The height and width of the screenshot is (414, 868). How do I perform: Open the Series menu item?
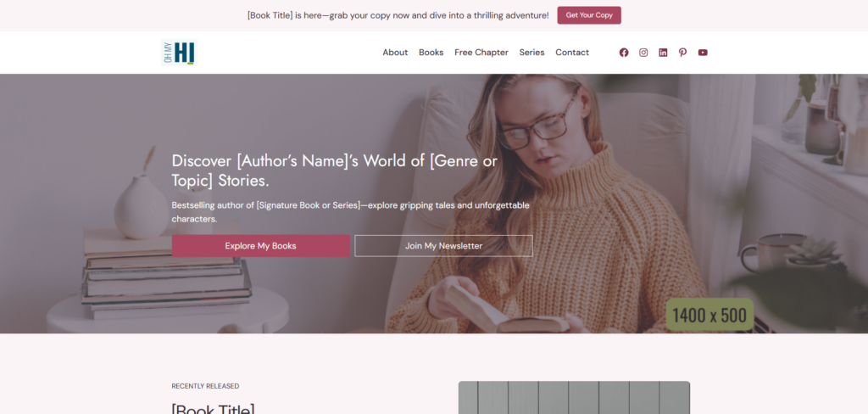[x=532, y=53]
